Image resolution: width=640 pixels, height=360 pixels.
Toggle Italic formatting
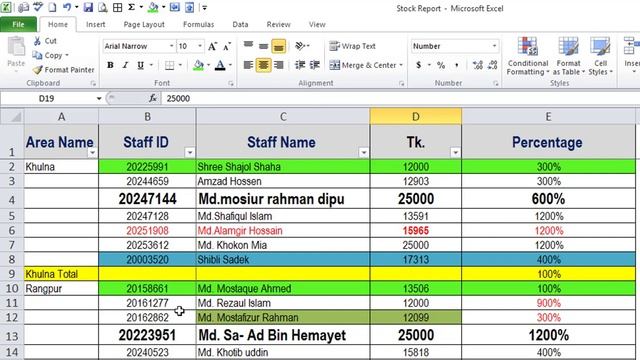pyautogui.click(x=125, y=65)
